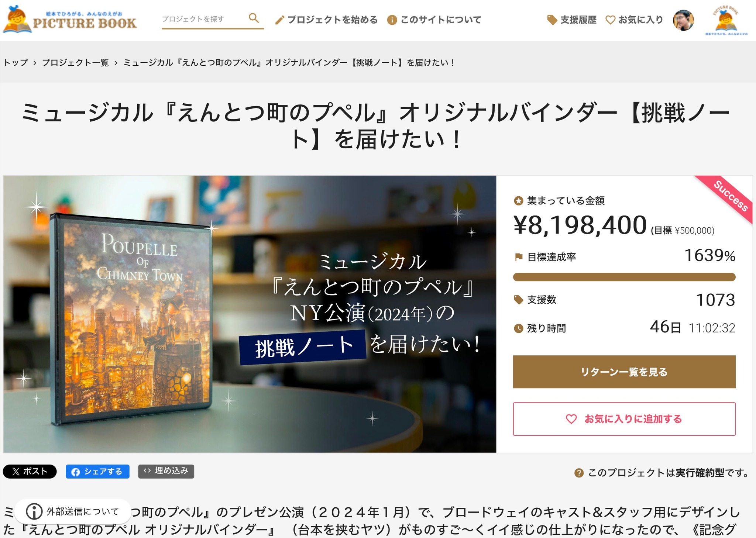The height and width of the screenshot is (538, 756).
Task: Click the search magnifier icon
Action: pyautogui.click(x=254, y=18)
